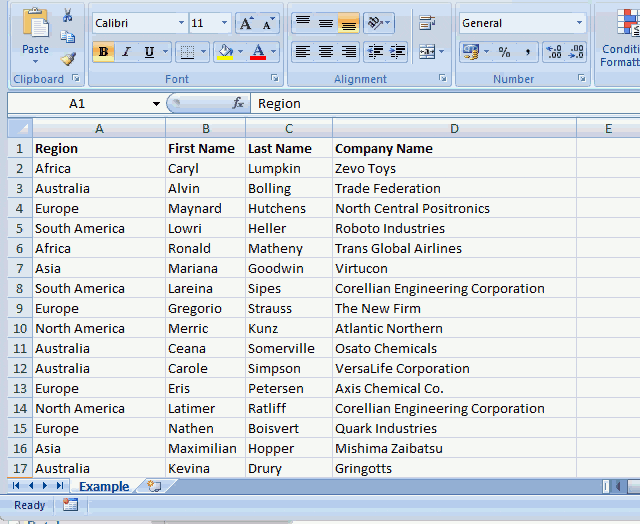This screenshot has height=524, width=640.
Task: Click the Increase Indent icon
Action: coord(397,52)
